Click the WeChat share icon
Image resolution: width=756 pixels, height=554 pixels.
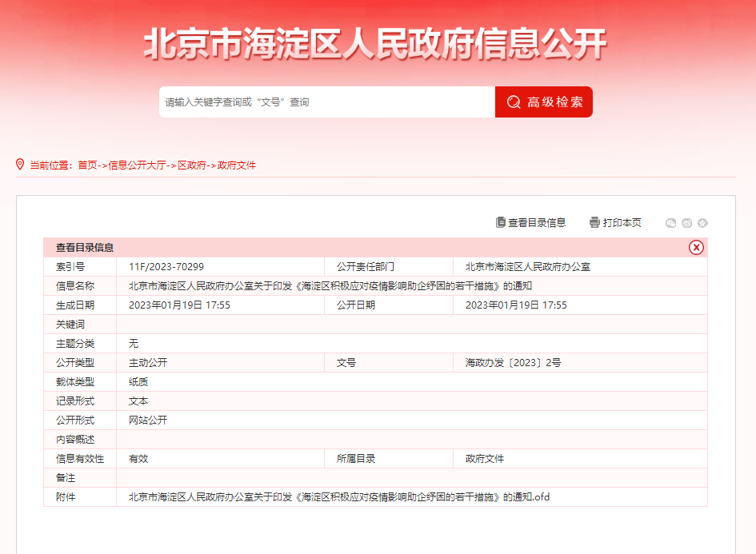point(671,223)
